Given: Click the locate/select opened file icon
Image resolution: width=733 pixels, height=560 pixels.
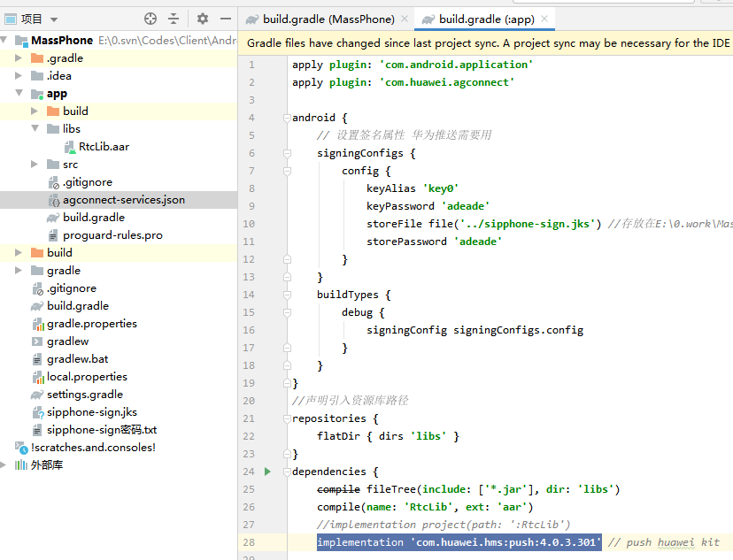Looking at the screenshot, I should coord(150,19).
